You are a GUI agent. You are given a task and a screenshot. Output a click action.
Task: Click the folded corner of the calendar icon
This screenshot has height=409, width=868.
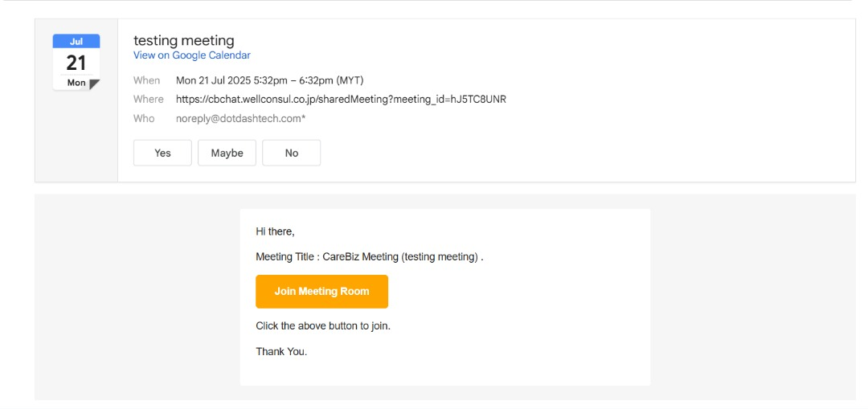tap(94, 84)
